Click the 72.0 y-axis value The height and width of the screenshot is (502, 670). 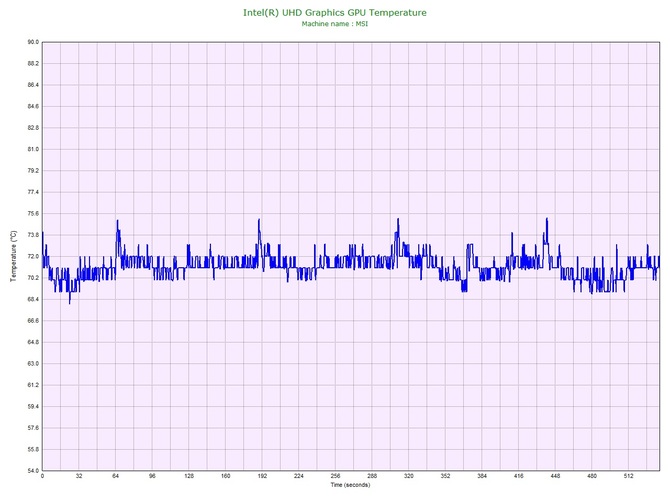[x=33, y=257]
